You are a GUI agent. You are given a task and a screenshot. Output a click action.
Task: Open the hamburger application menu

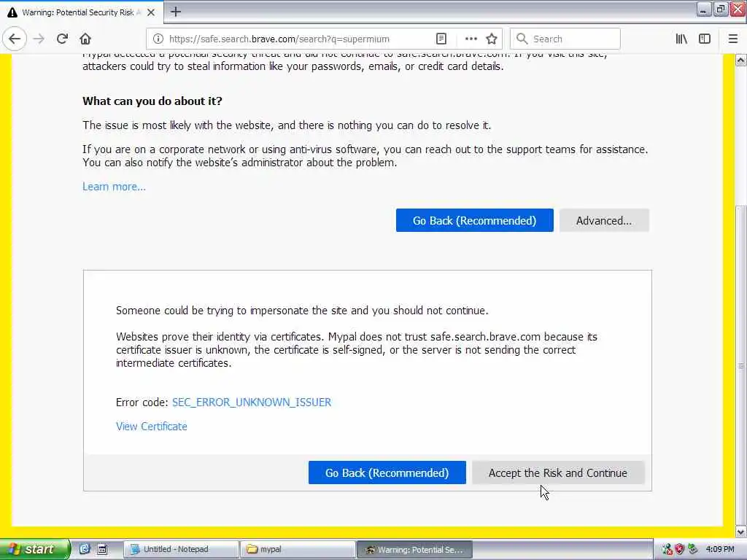pyautogui.click(x=733, y=39)
